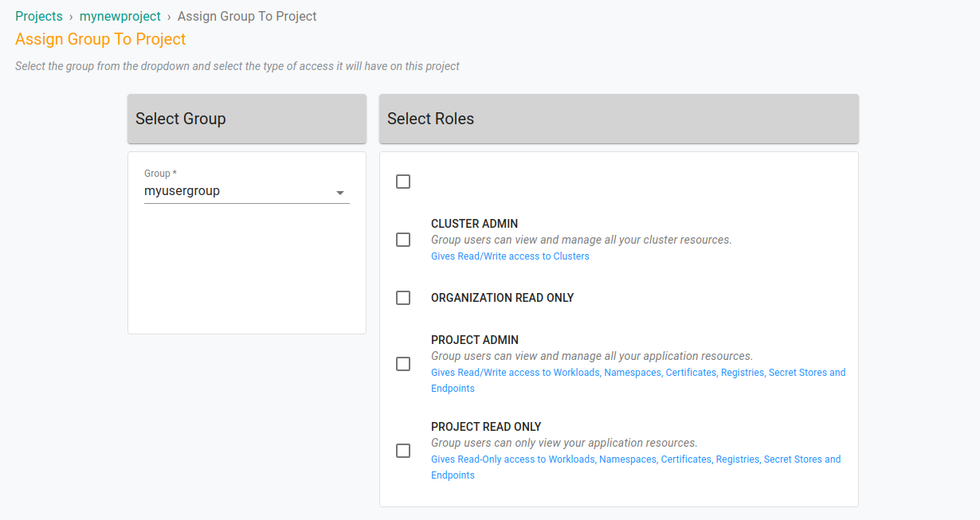The width and height of the screenshot is (980, 520).
Task: Click Assign Group To Project breadcrumb text
Action: point(247,16)
